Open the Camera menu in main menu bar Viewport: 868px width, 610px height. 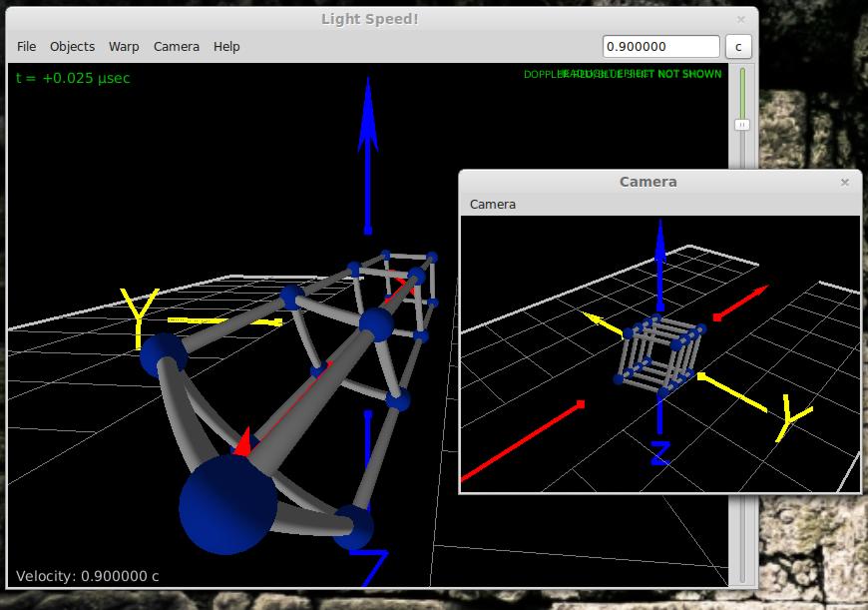click(x=176, y=46)
